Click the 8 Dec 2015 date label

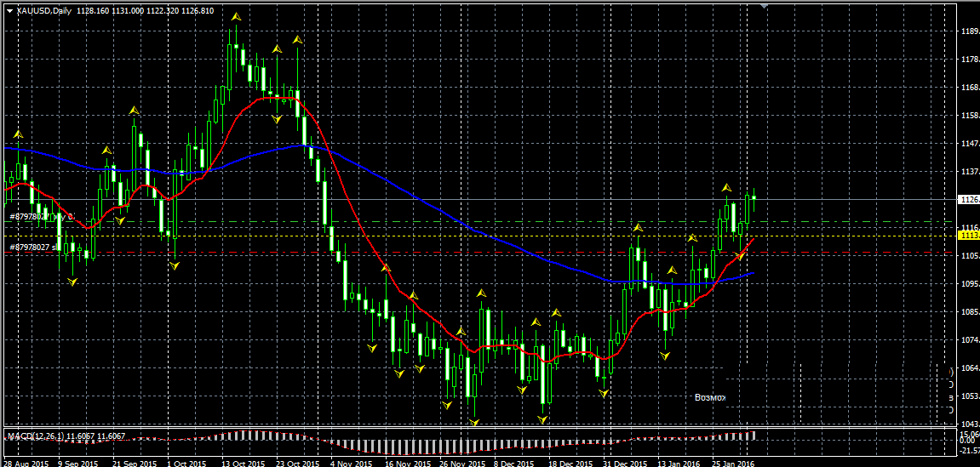coord(515,464)
